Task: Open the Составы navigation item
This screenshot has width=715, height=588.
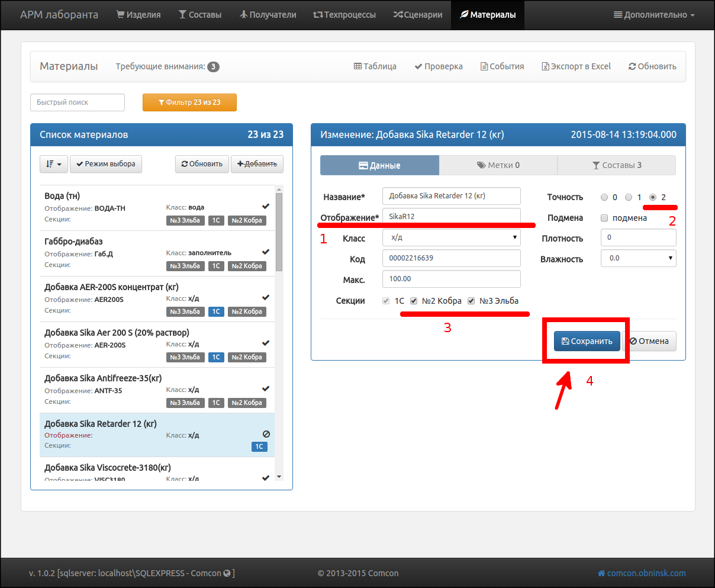Action: [x=200, y=15]
